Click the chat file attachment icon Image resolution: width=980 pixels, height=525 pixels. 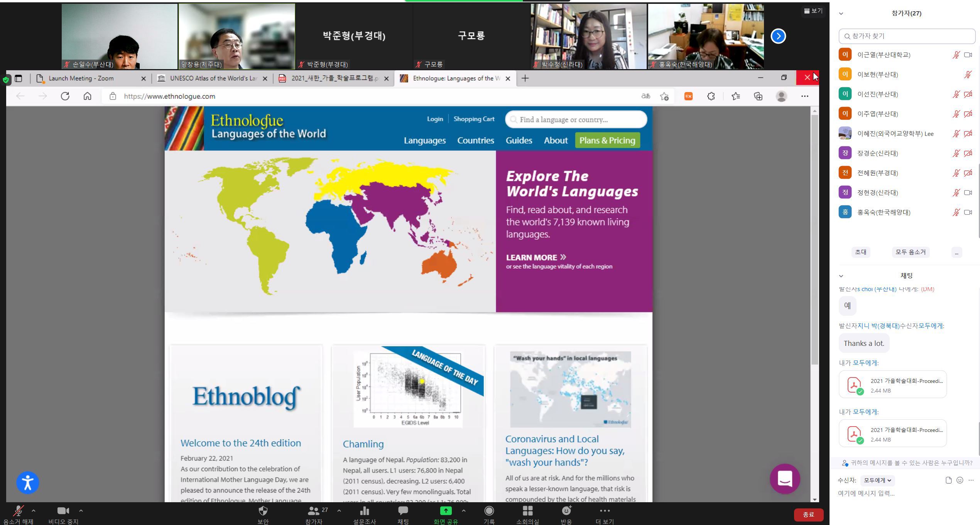click(x=948, y=480)
